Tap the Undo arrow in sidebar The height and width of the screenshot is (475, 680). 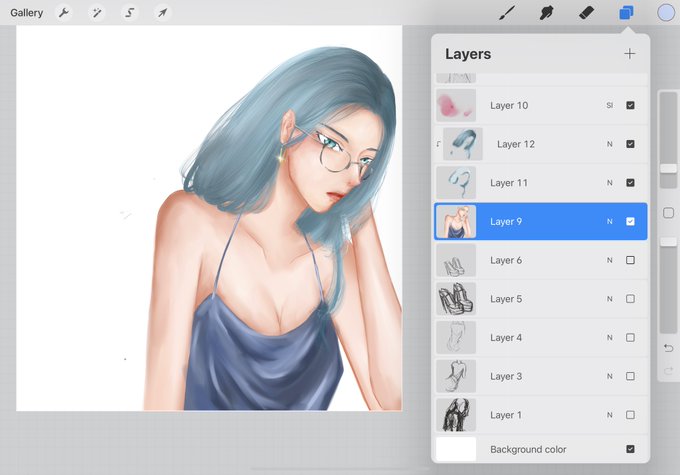click(x=668, y=348)
